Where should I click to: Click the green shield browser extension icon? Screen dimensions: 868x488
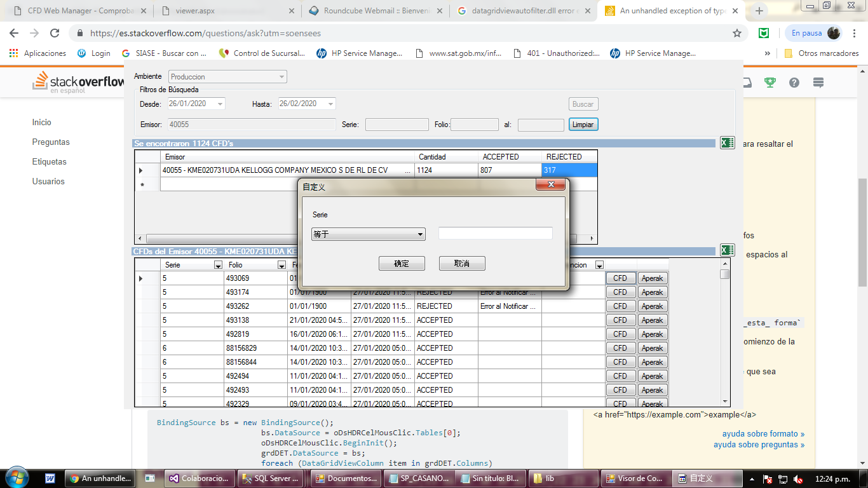pos(764,33)
